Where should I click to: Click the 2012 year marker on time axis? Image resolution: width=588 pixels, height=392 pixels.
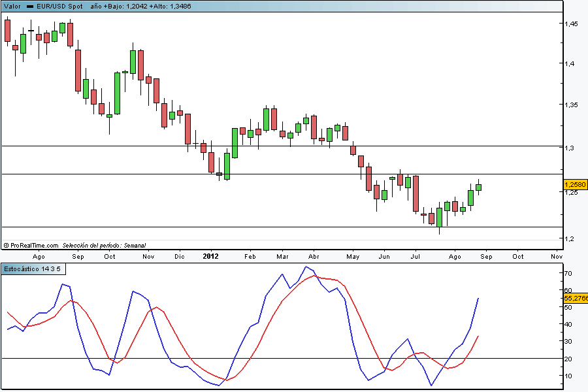click(x=210, y=257)
